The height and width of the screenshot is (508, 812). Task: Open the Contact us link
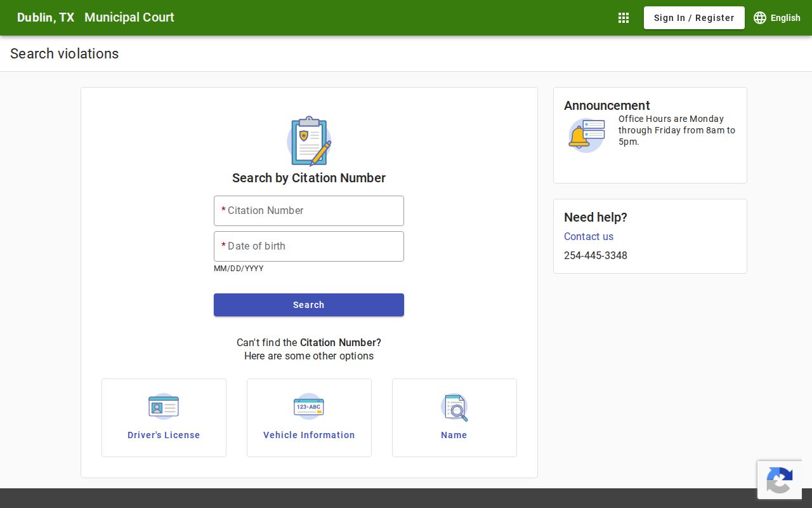(x=589, y=236)
